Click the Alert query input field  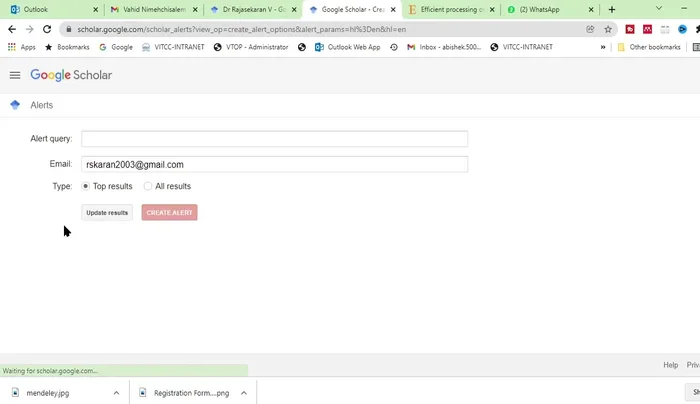(274, 139)
